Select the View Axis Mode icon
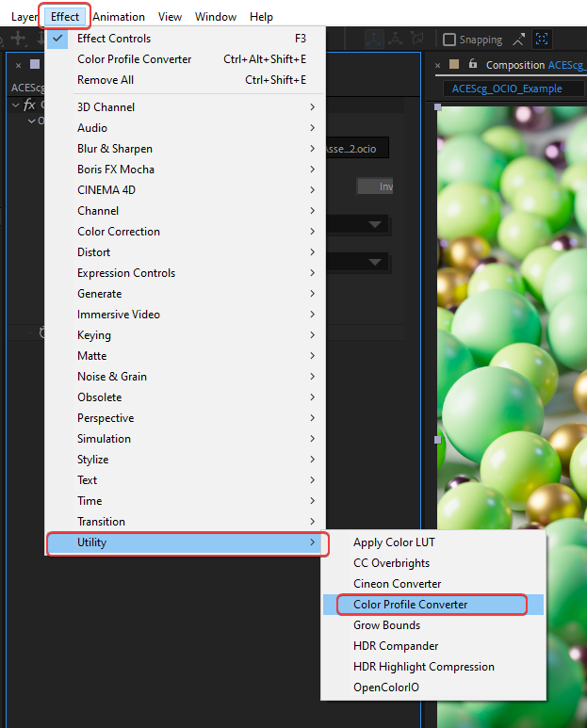 click(416, 40)
